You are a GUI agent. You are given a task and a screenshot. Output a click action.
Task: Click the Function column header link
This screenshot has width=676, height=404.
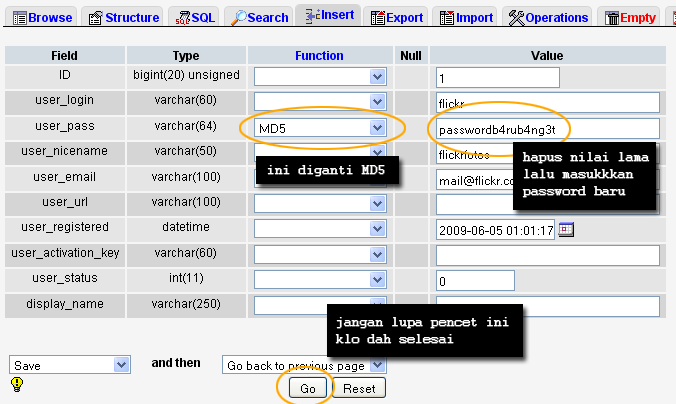tap(319, 56)
